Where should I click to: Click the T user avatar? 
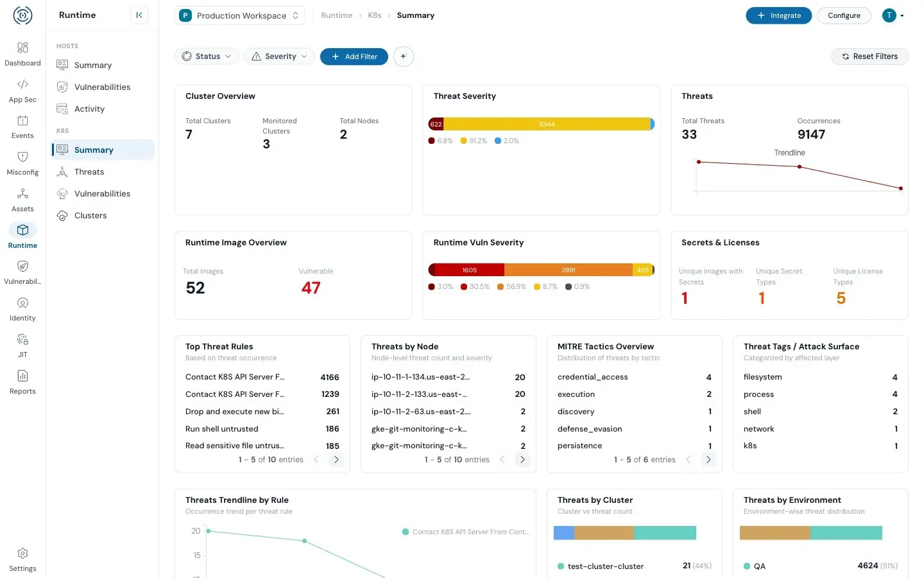click(x=889, y=15)
